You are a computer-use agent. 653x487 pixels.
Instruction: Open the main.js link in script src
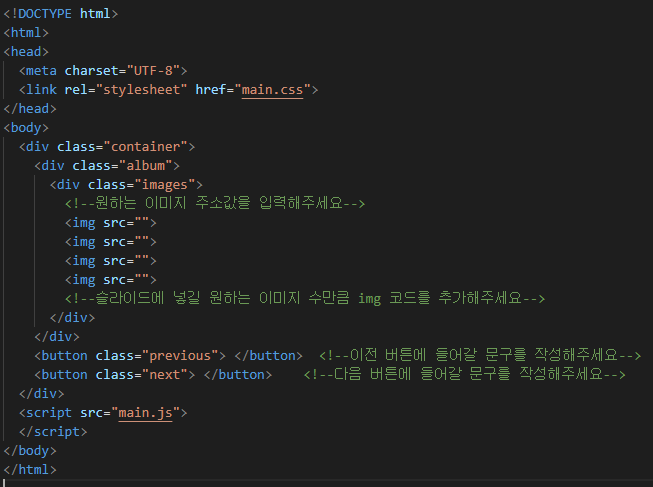coord(145,413)
